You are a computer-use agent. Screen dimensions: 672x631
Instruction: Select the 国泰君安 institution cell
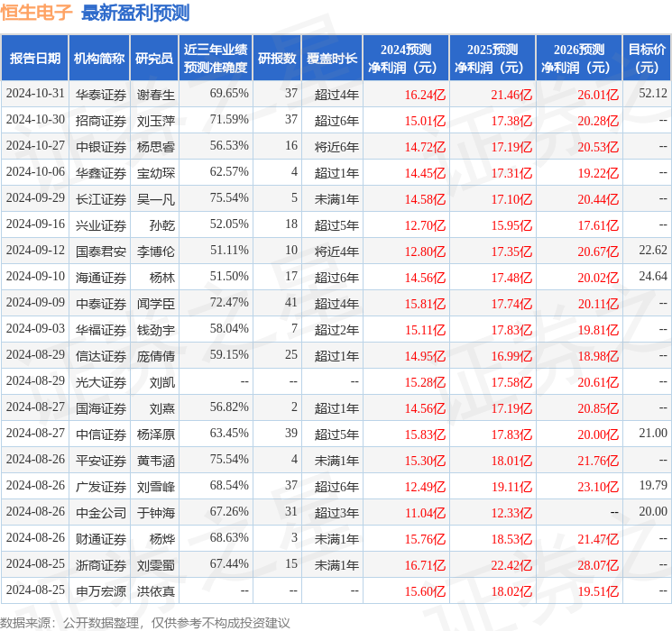[x=101, y=251]
